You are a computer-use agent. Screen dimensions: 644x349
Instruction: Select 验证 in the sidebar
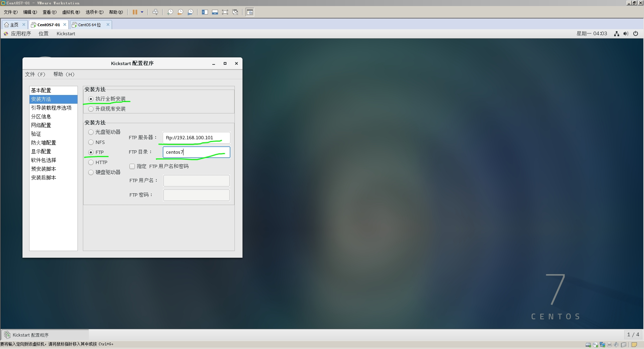pos(53,134)
